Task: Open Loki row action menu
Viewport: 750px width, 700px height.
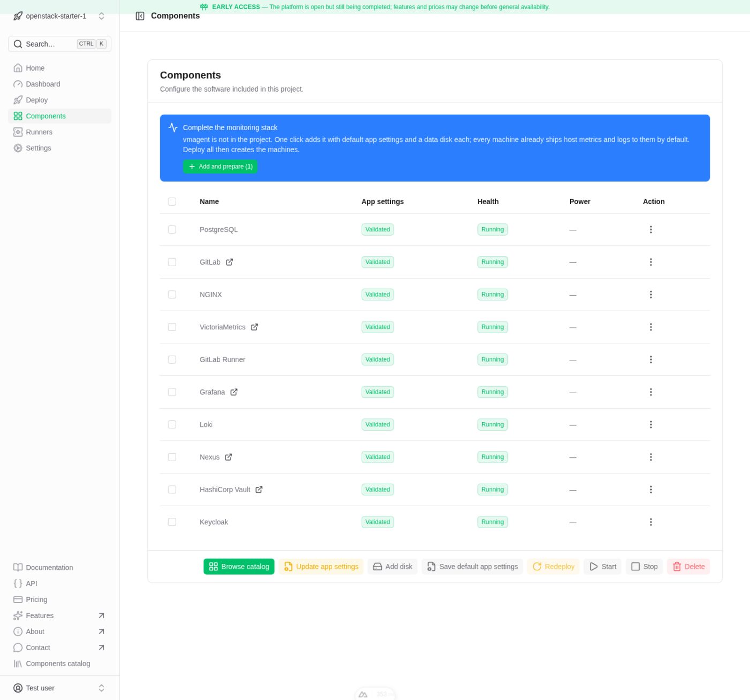Action: (x=651, y=425)
